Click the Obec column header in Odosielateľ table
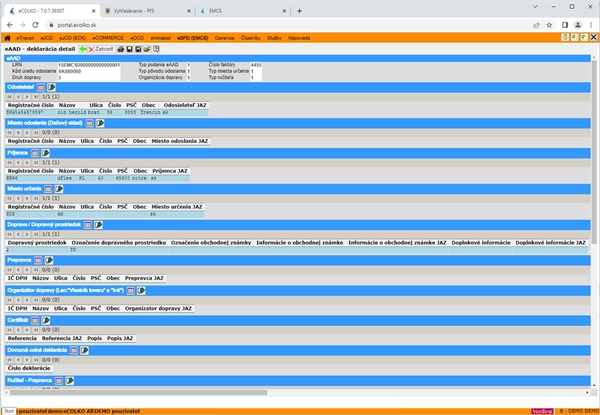Viewport: 600px width, 415px height. (148, 105)
